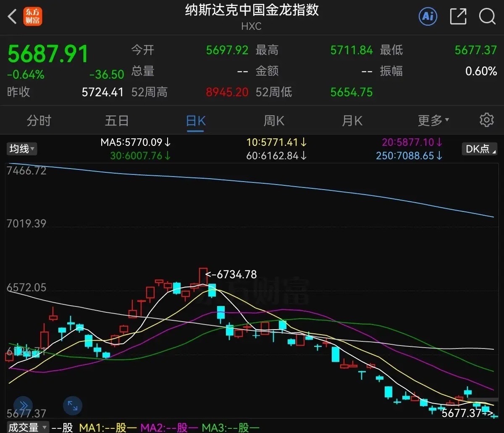Tap the 最高 value 5711.84
This screenshot has height=433, width=504.
(x=352, y=50)
